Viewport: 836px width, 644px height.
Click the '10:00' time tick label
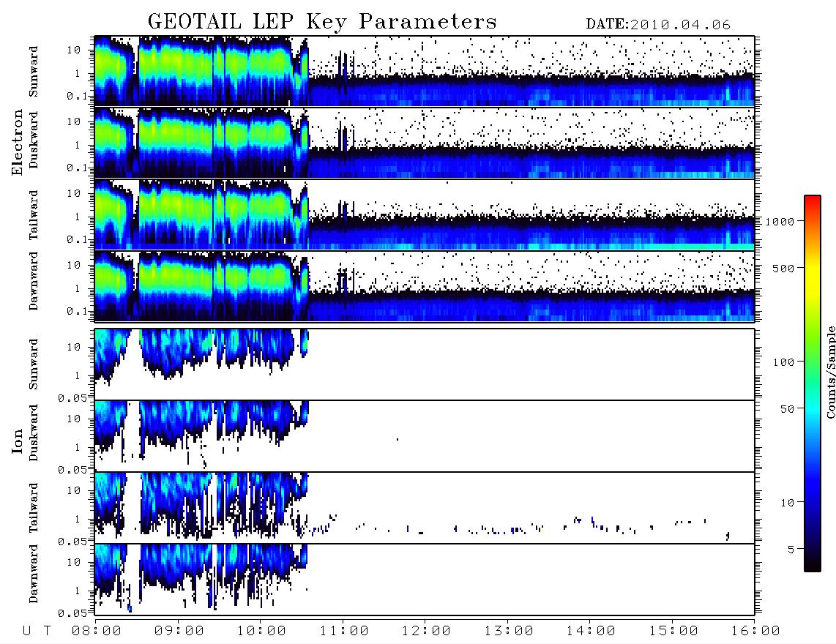click(261, 632)
